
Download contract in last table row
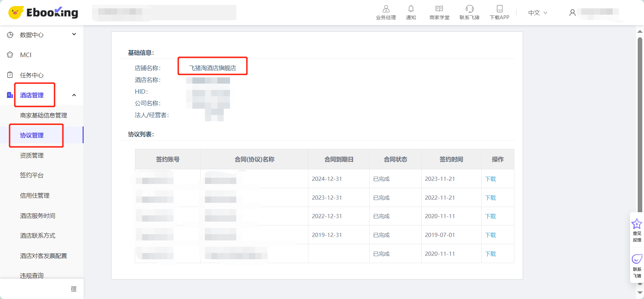(x=490, y=254)
